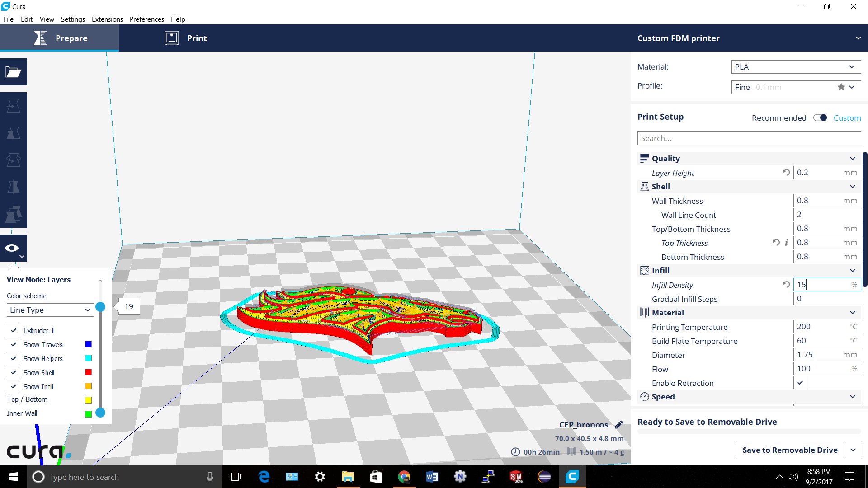Open the Material PLA dropdown
Screen dimensions: 868x488
(x=796, y=67)
